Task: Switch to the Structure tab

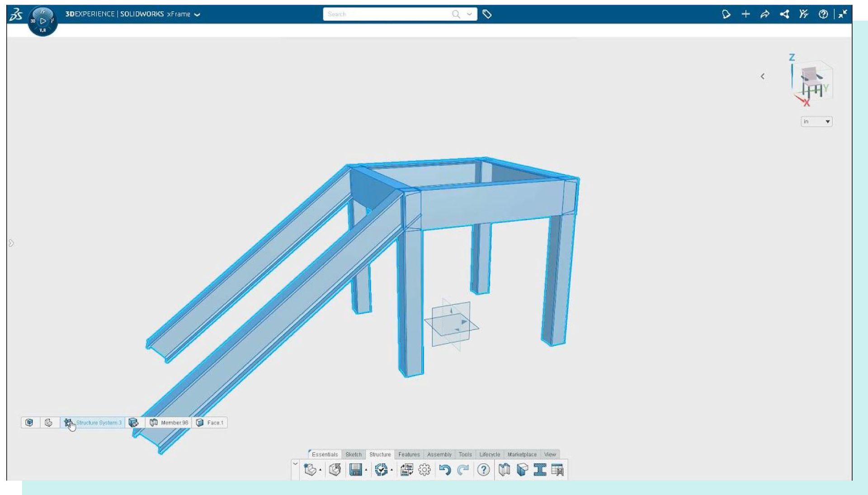Action: 380,454
